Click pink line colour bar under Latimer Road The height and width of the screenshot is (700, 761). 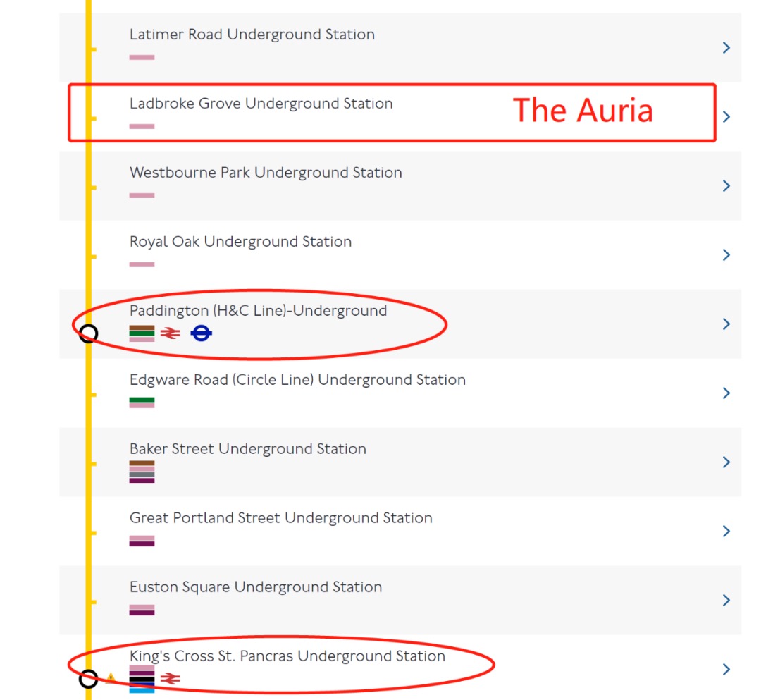pos(142,57)
